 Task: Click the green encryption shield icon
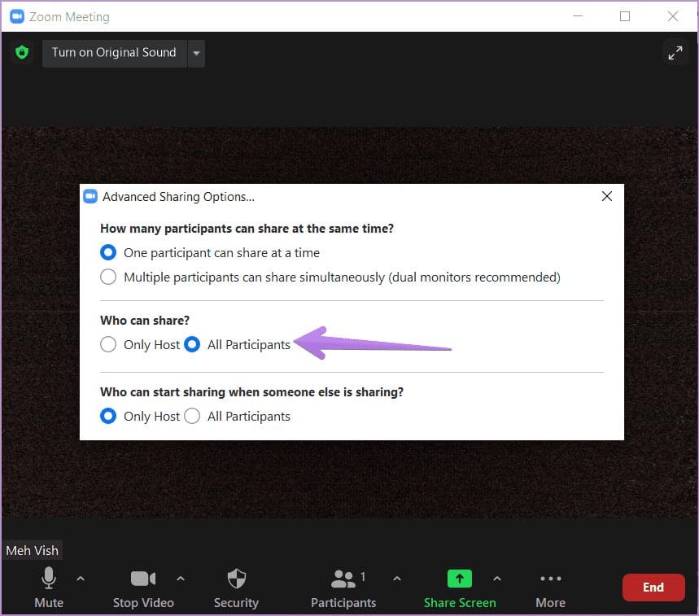pos(22,52)
